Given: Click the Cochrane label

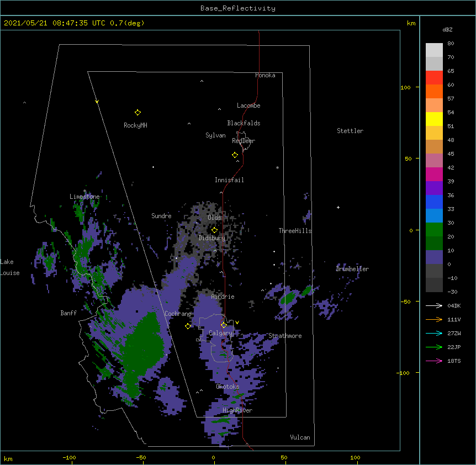Looking at the screenshot, I should pyautogui.click(x=178, y=314).
